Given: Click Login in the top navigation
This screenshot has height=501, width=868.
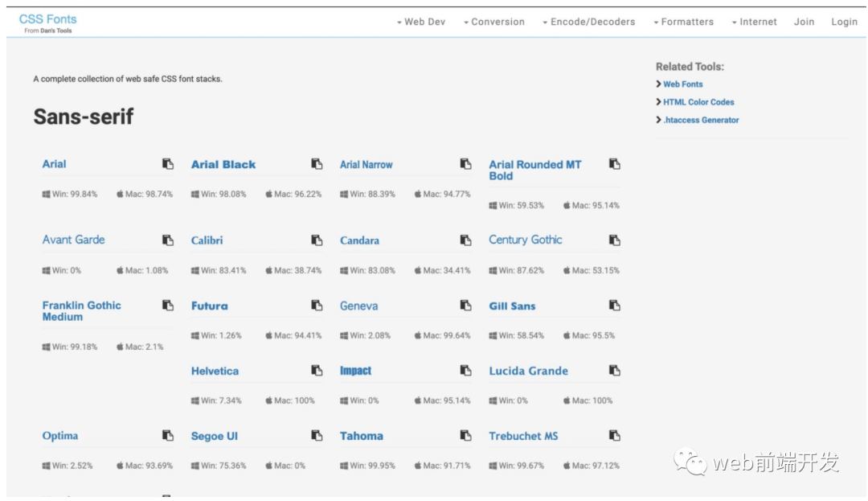Looking at the screenshot, I should [844, 22].
